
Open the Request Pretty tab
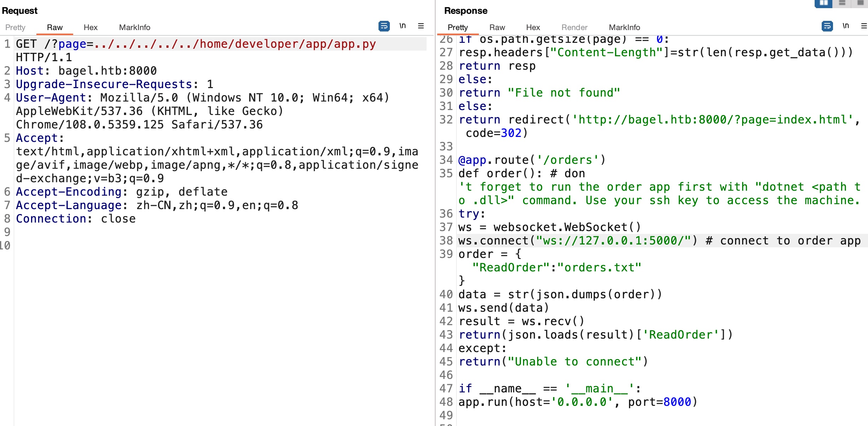click(15, 27)
